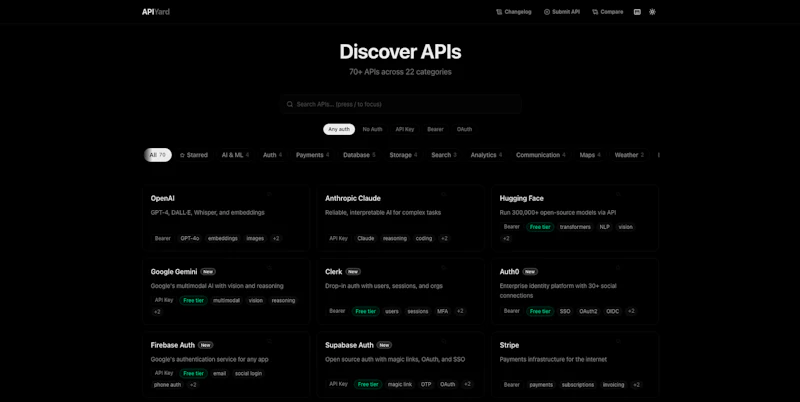800x402 pixels.
Task: Switch to the Maps category tab
Action: (x=590, y=155)
